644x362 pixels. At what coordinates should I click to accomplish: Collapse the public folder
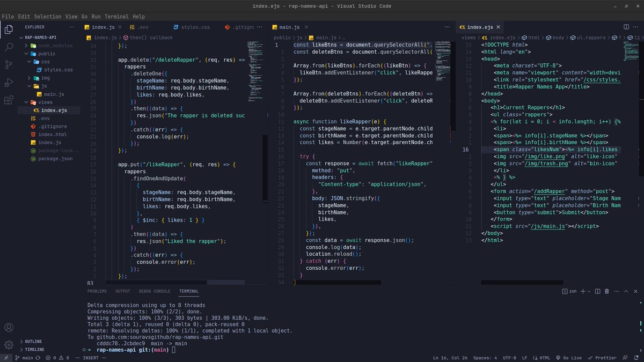50,54
